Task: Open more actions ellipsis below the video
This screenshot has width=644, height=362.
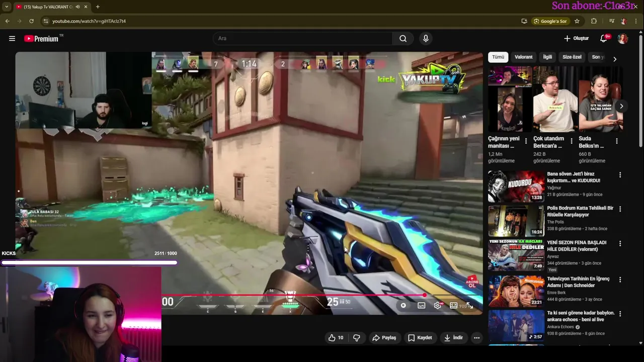Action: [476, 338]
